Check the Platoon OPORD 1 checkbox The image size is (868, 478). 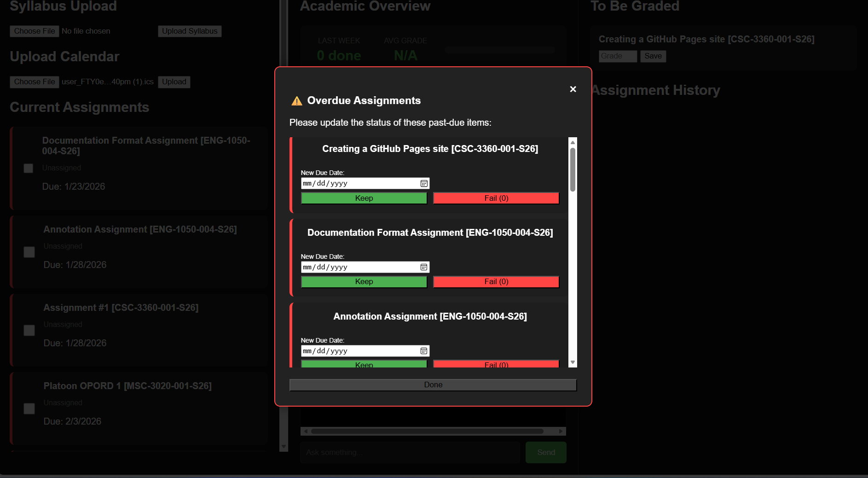(x=29, y=409)
